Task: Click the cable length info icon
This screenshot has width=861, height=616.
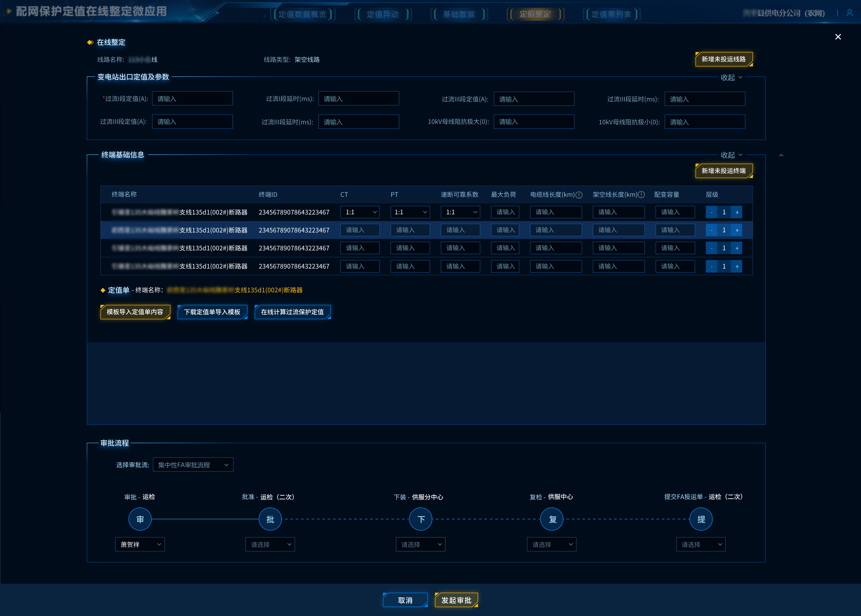Action: [x=579, y=195]
